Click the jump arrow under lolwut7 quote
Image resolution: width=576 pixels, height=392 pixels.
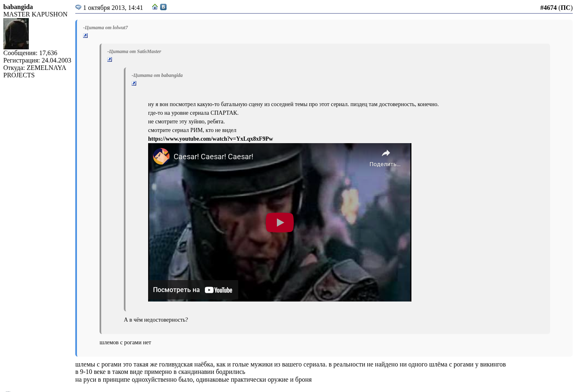tap(86, 36)
